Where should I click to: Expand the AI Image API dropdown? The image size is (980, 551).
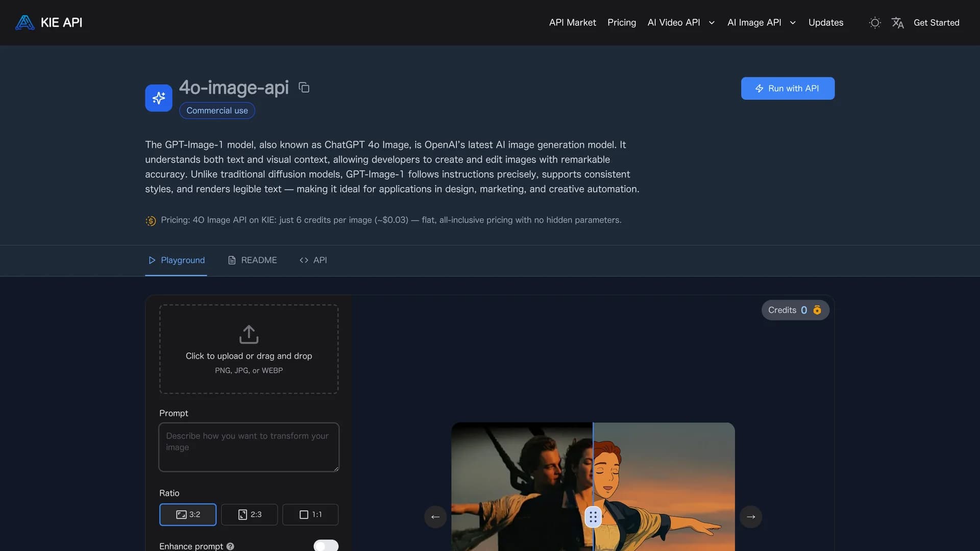(762, 22)
